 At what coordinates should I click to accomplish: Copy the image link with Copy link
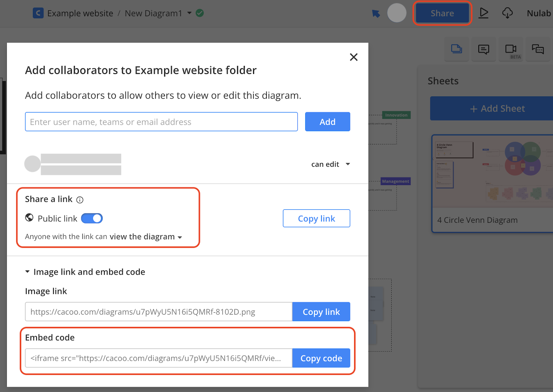coord(321,312)
